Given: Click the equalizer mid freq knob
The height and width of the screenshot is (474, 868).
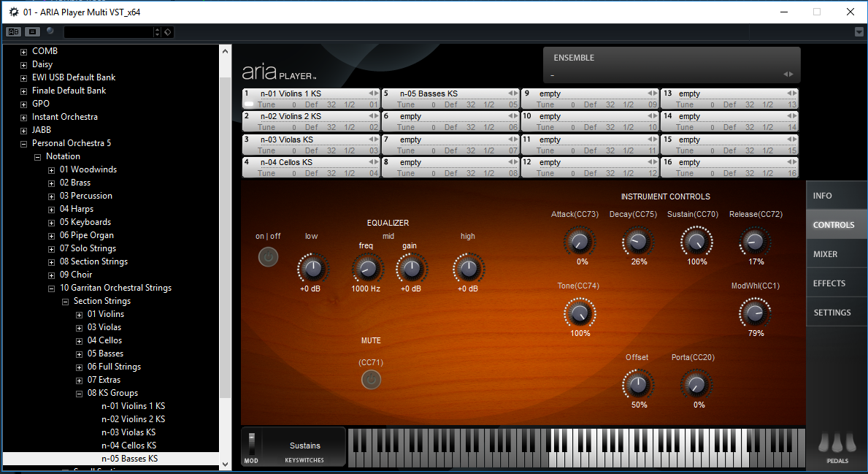Looking at the screenshot, I should (366, 269).
